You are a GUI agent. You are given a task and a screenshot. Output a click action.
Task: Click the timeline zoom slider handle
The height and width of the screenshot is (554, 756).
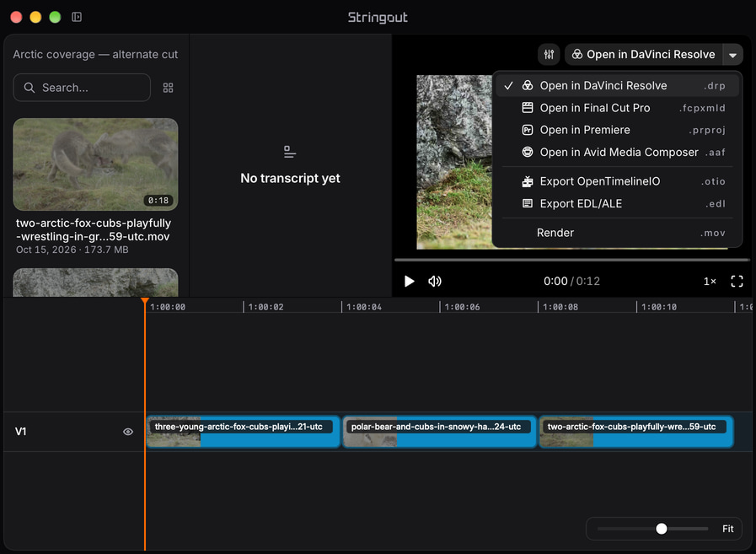(662, 529)
